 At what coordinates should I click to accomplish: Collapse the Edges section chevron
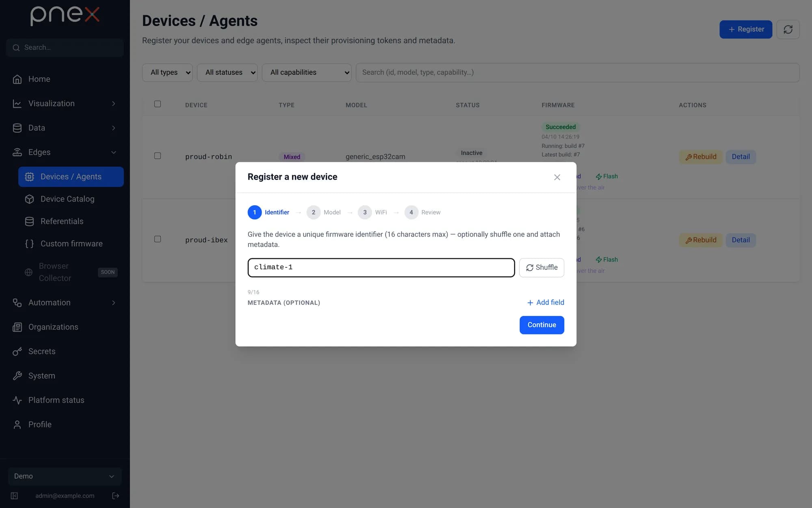coord(114,152)
